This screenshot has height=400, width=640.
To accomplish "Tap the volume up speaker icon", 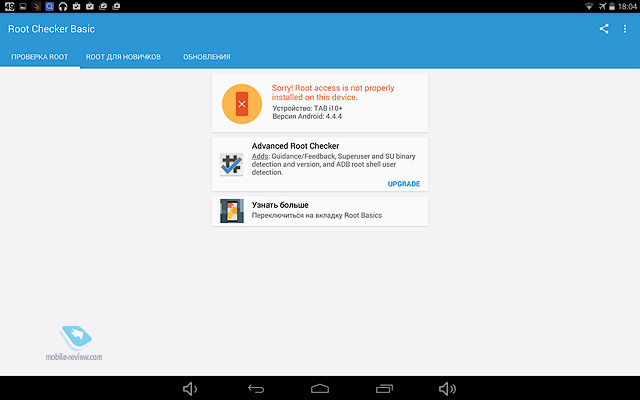I will point(448,388).
